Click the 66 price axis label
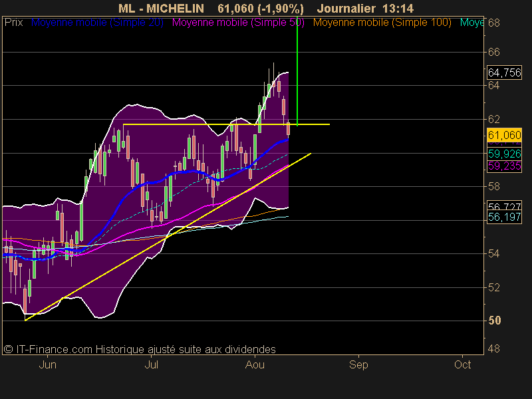The width and height of the screenshot is (532, 399). point(494,52)
